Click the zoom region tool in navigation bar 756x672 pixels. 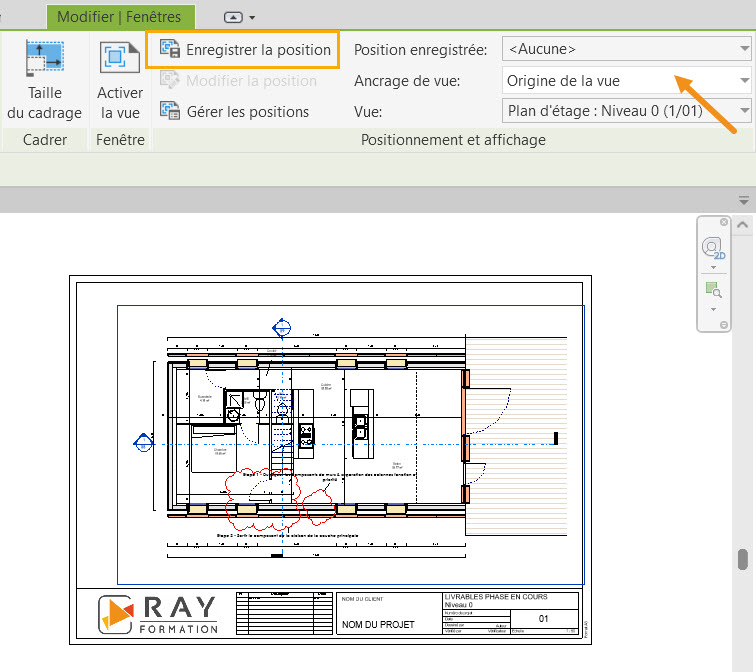pos(713,290)
